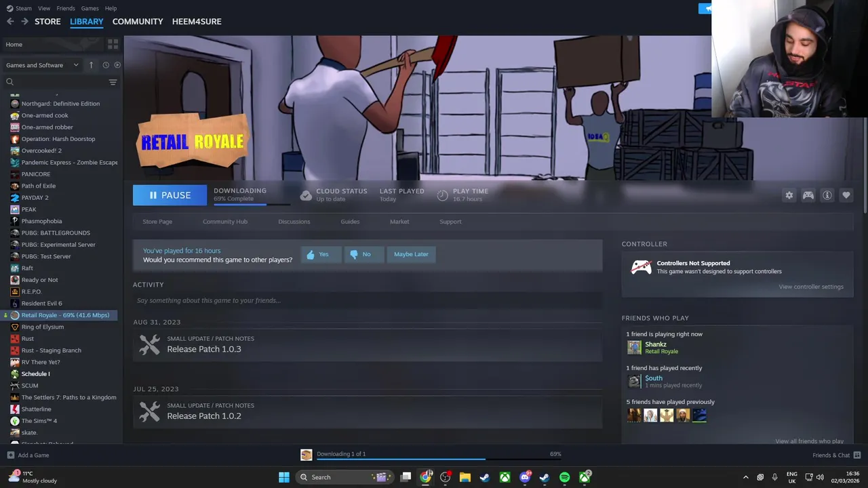The height and width of the screenshot is (488, 868).
Task: Show hidden system tray icons chevron
Action: pyautogui.click(x=745, y=477)
